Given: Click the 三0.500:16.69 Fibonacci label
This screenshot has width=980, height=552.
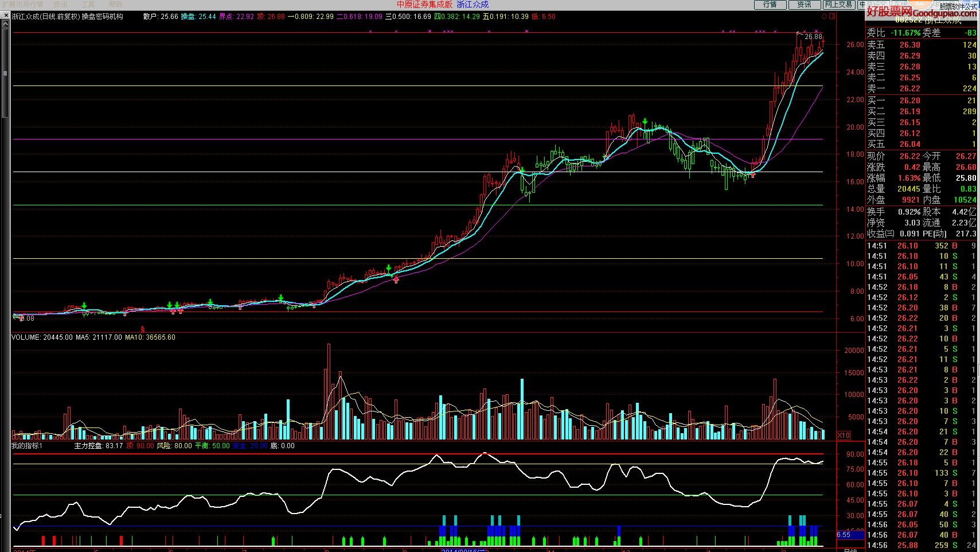Looking at the screenshot, I should (x=408, y=17).
